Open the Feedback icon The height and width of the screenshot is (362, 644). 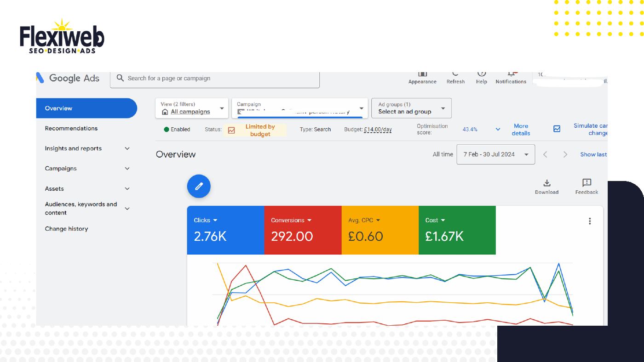pyautogui.click(x=586, y=183)
